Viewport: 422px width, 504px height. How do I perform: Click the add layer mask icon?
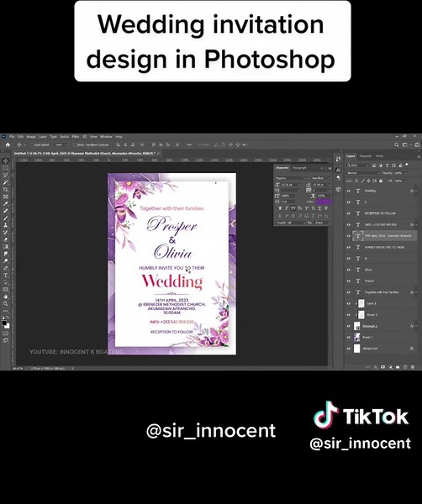click(382, 367)
